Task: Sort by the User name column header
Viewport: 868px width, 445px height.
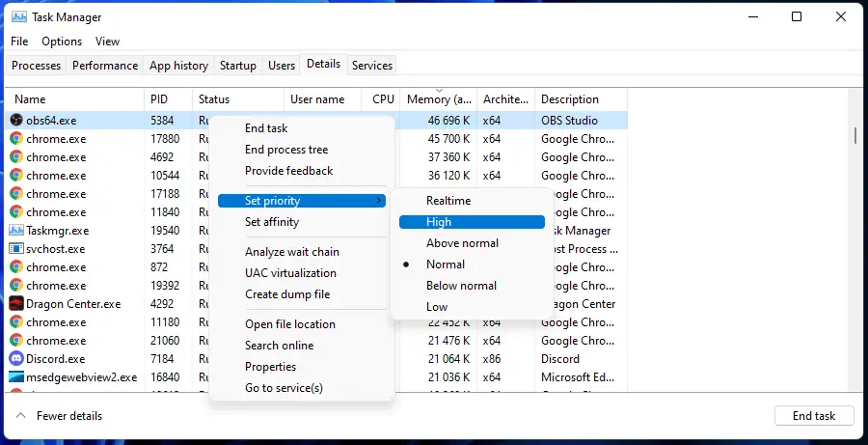Action: click(x=323, y=99)
